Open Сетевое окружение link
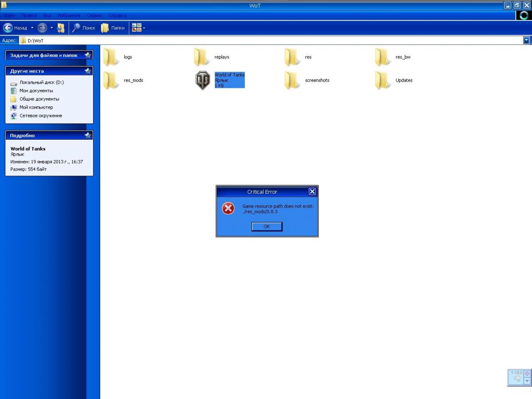 pyautogui.click(x=41, y=116)
